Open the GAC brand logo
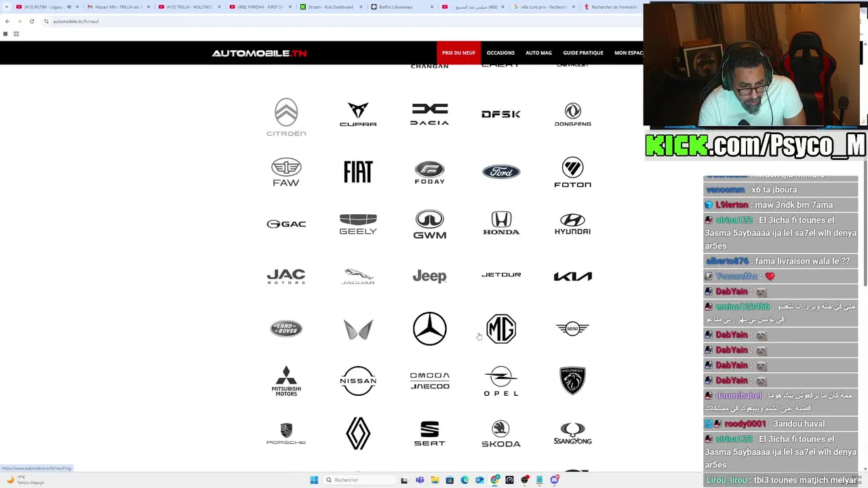868x488 pixels. click(x=286, y=224)
